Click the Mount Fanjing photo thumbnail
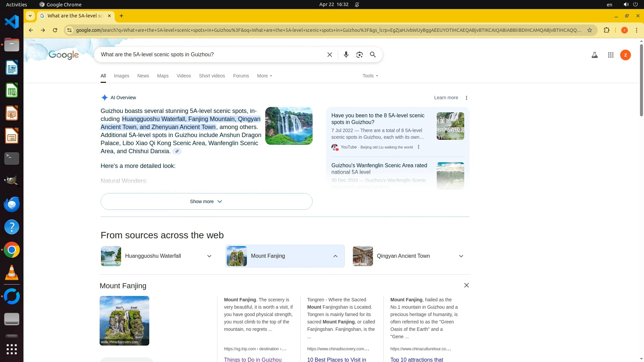644x362 pixels. click(x=124, y=320)
